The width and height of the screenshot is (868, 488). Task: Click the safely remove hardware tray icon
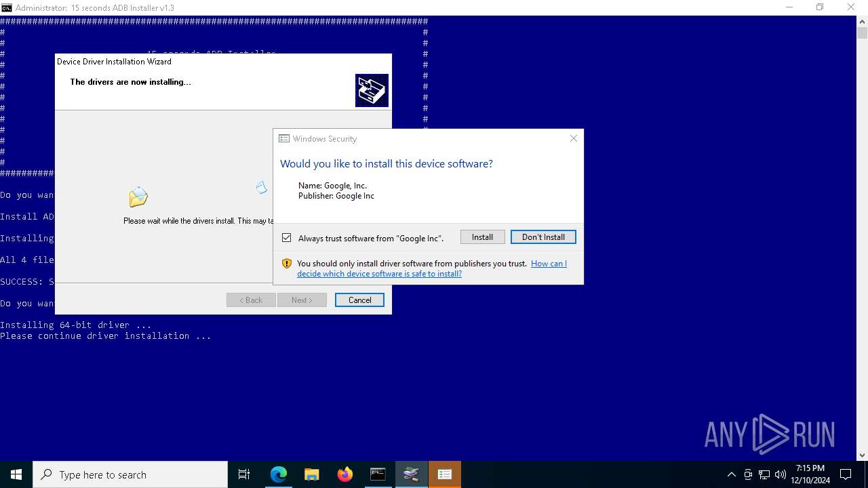coord(748,474)
